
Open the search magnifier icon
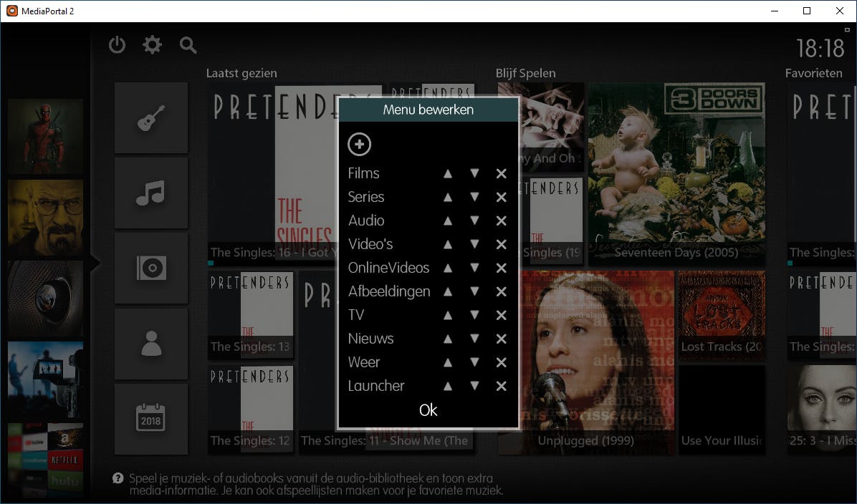188,45
